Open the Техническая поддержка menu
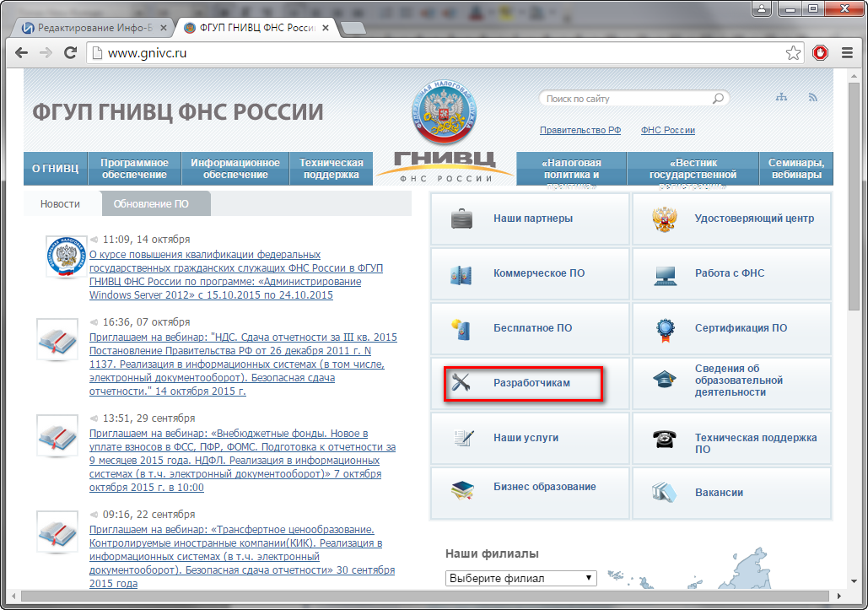The height and width of the screenshot is (610, 868). 331,168
